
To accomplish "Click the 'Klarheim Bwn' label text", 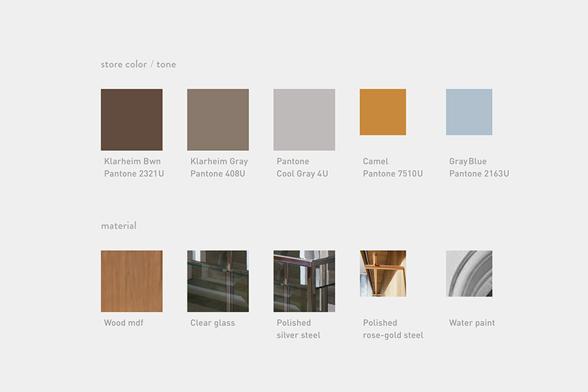I will coord(133,161).
